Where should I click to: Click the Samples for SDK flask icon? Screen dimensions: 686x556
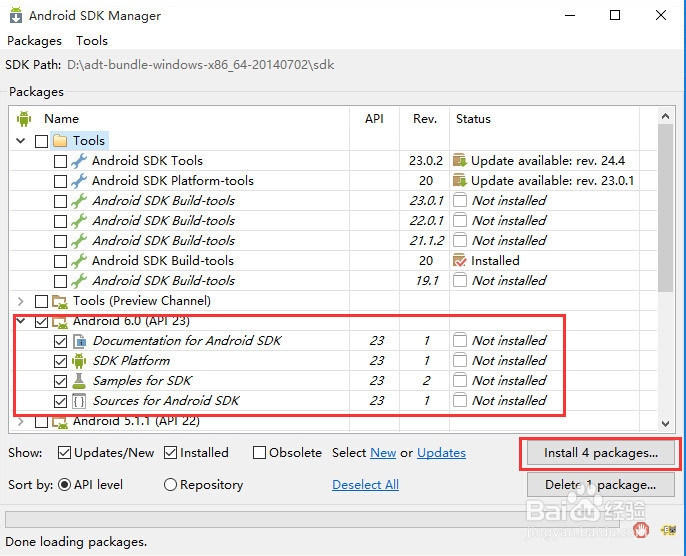80,381
